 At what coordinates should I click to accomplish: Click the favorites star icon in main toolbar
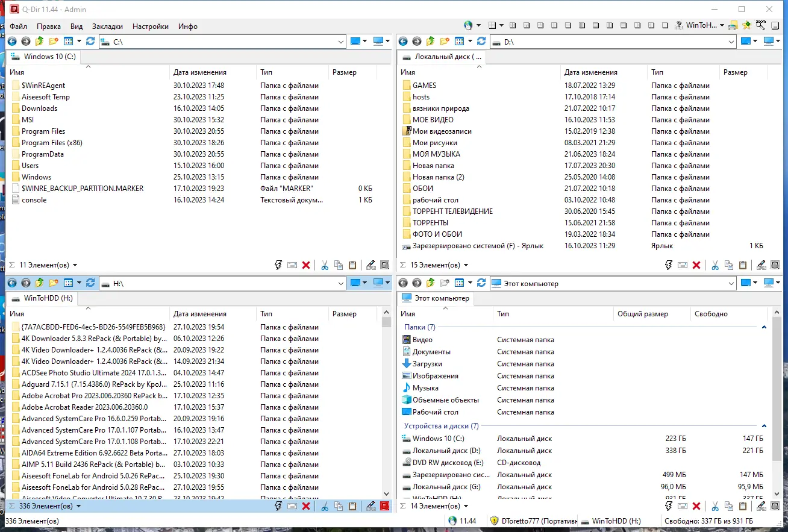pos(747,25)
